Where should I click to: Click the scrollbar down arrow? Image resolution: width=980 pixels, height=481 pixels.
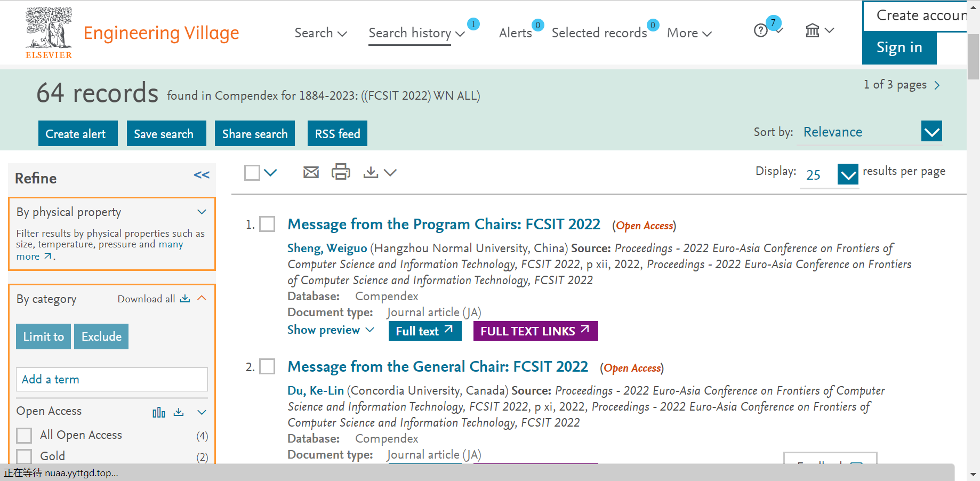click(x=974, y=474)
